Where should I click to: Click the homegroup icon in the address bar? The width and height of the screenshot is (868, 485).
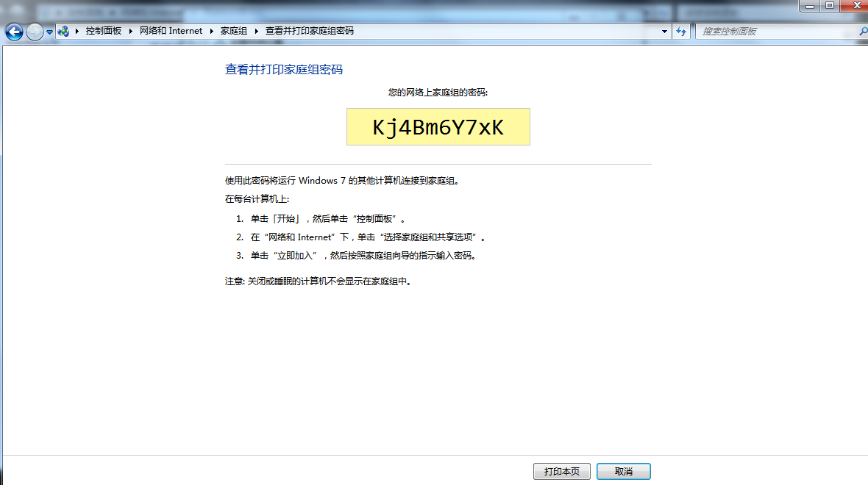[65, 32]
